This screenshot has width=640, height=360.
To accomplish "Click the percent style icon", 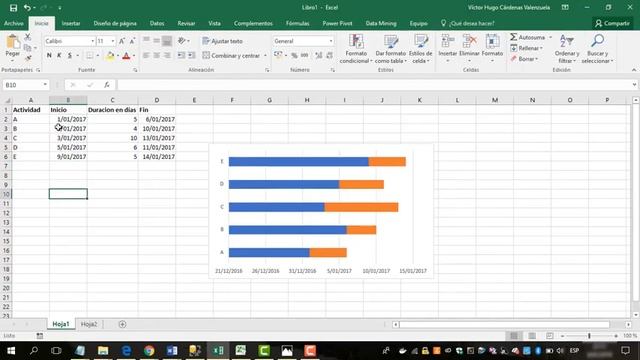I will 294,56.
